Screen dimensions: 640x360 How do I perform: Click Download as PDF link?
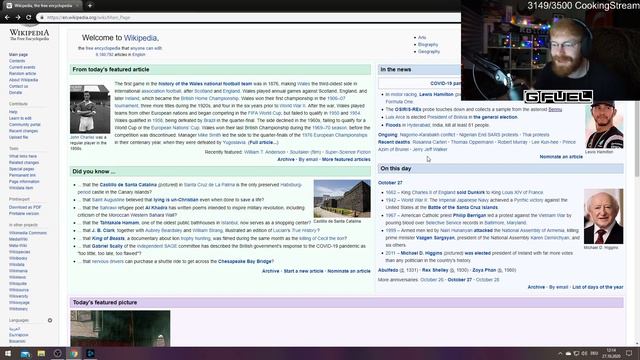(x=25, y=207)
